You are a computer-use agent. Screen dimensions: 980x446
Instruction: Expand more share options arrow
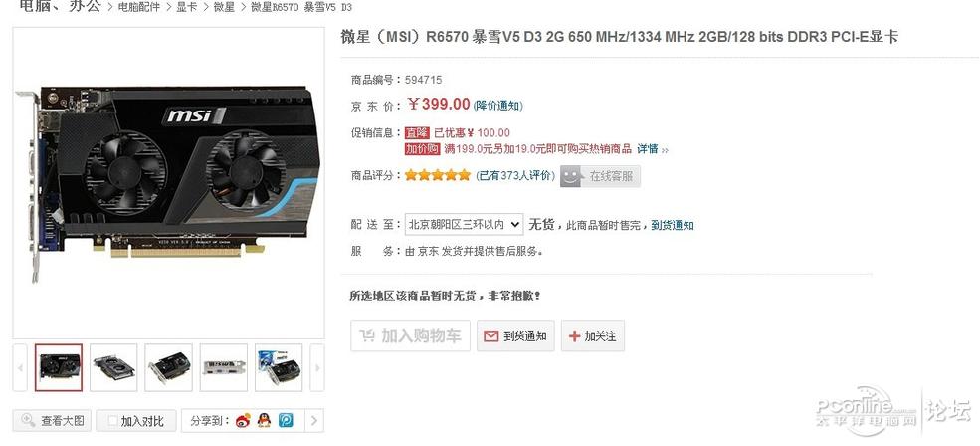[314, 421]
